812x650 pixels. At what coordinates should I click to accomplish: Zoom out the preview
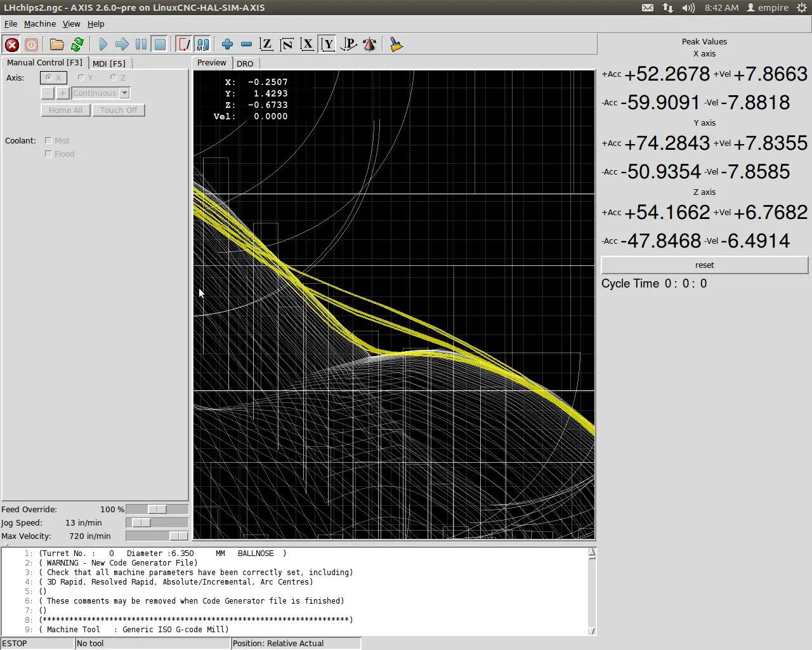[246, 44]
